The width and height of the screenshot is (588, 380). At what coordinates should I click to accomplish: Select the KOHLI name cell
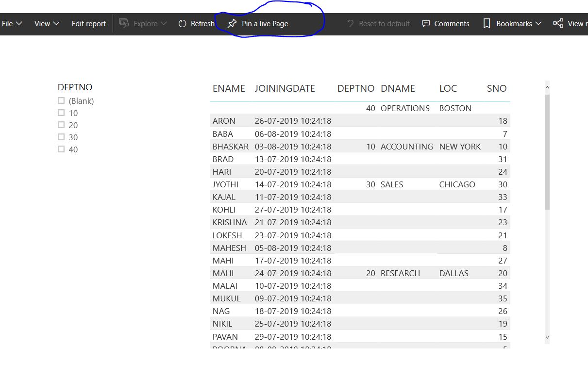[x=224, y=210]
